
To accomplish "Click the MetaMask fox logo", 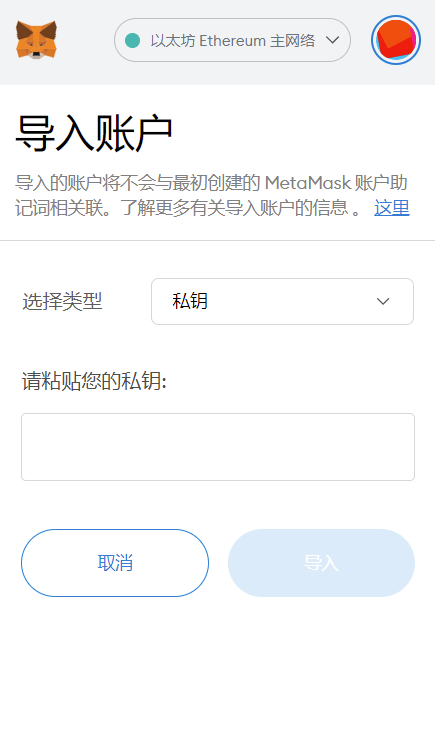I will (x=36, y=40).
